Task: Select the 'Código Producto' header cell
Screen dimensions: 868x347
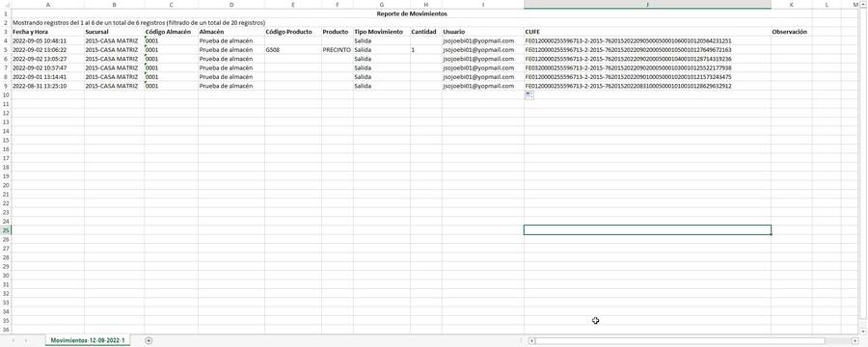Action: tap(293, 32)
